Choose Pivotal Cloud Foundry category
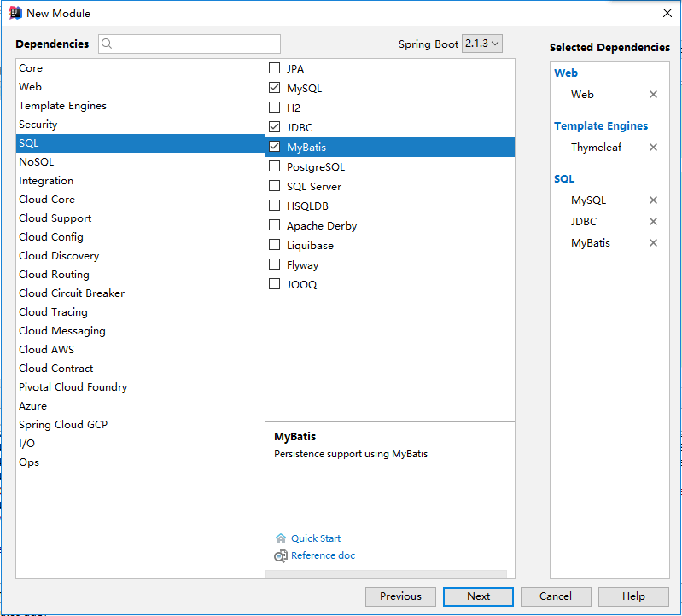 (x=140, y=387)
